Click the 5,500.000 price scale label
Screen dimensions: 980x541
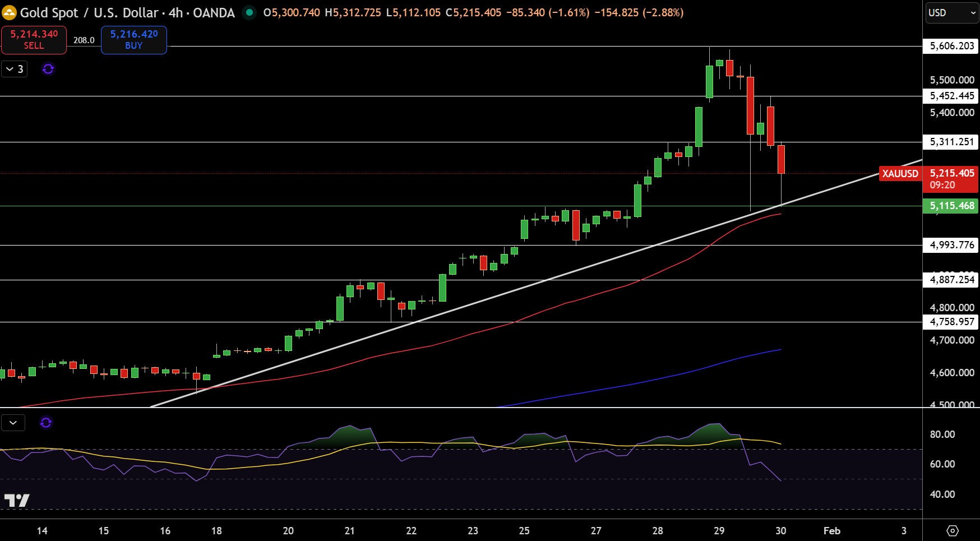pos(952,80)
